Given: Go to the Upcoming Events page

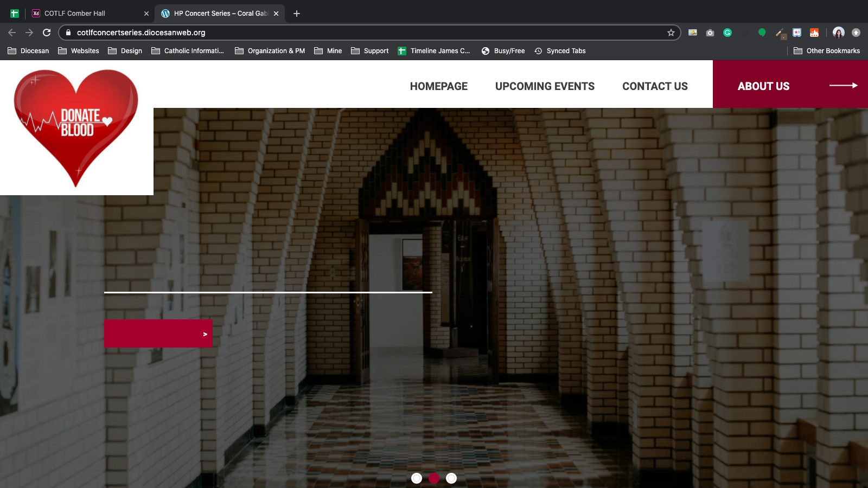Looking at the screenshot, I should [x=545, y=86].
